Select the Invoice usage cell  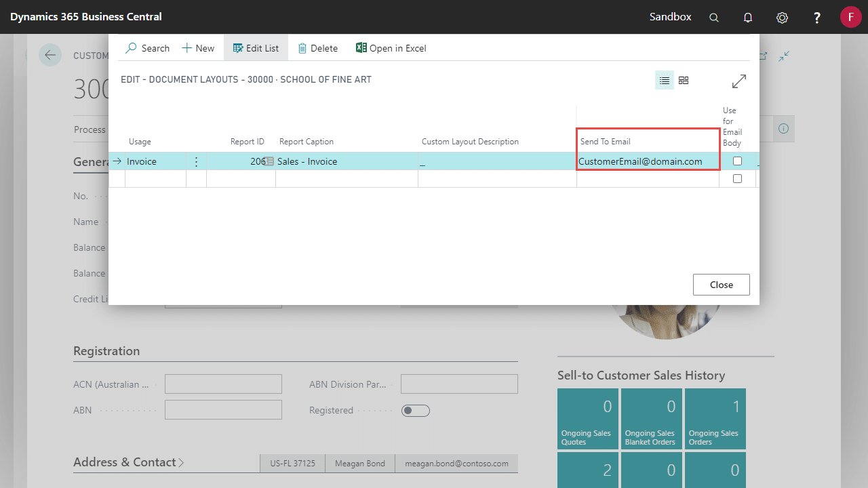pos(155,161)
